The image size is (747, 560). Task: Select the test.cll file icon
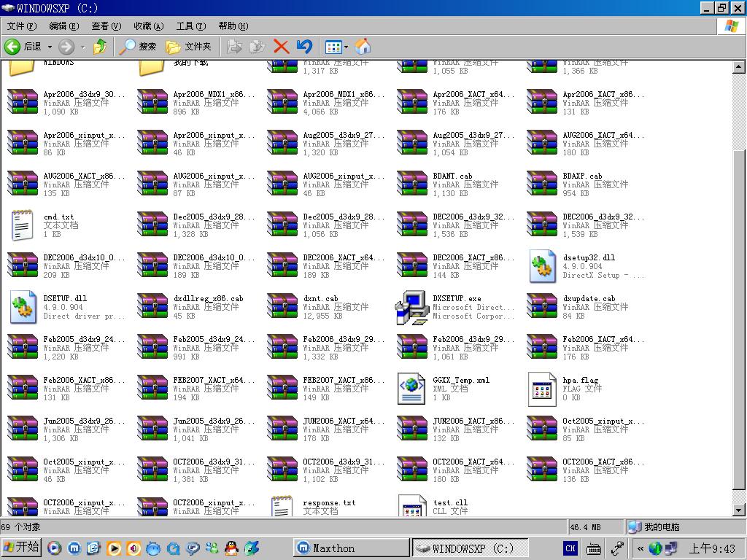tap(413, 506)
